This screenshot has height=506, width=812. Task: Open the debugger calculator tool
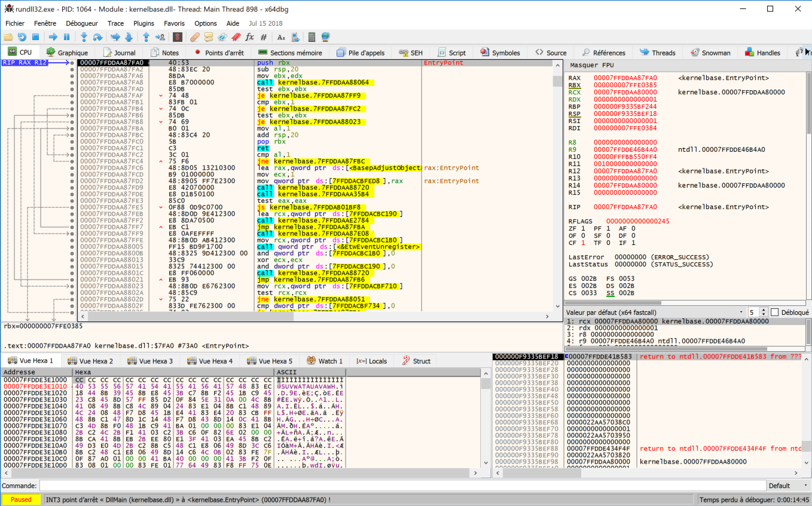coord(312,36)
